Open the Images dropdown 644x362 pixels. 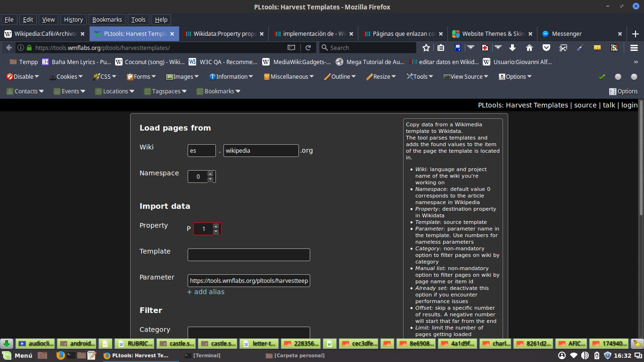pos(182,77)
